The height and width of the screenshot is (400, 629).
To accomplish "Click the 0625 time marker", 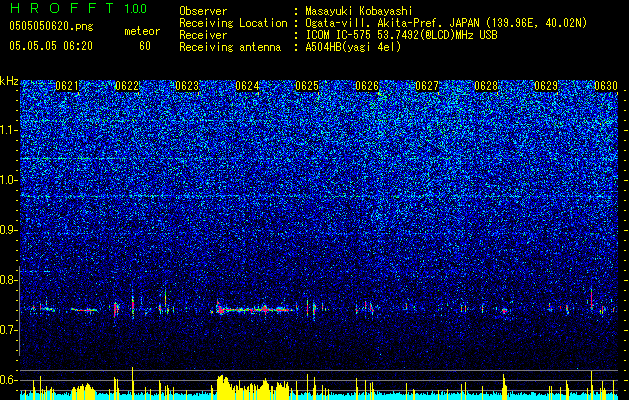I will 307,86.
